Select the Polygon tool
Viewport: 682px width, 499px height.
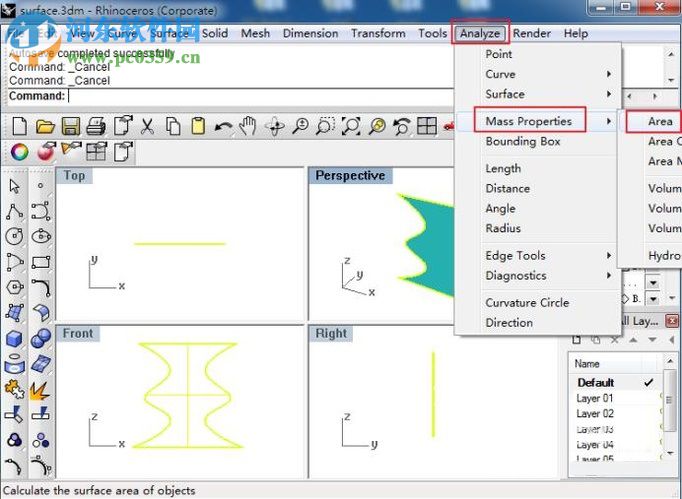15,287
